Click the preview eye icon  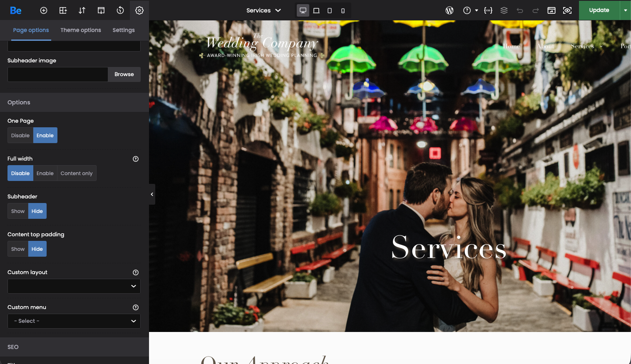point(567,10)
